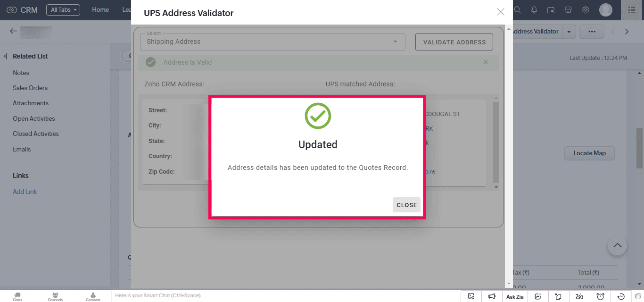Open the settings gear icon
Screen dimensions: 644x302
(586, 10)
